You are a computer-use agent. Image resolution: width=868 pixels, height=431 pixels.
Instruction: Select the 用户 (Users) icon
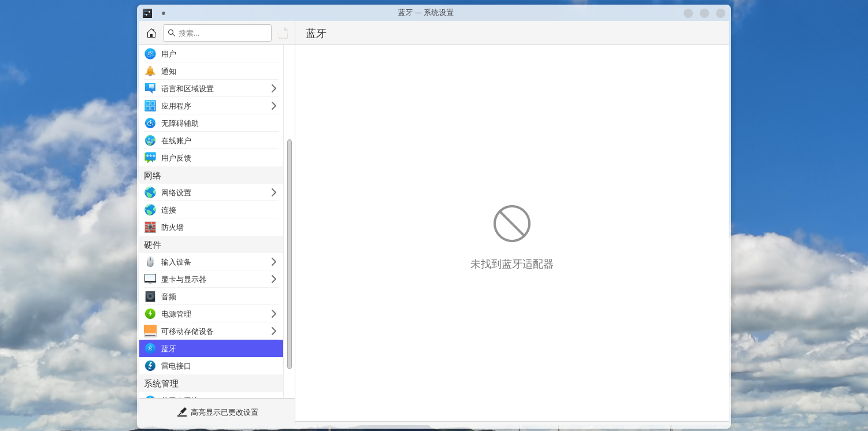(x=150, y=54)
